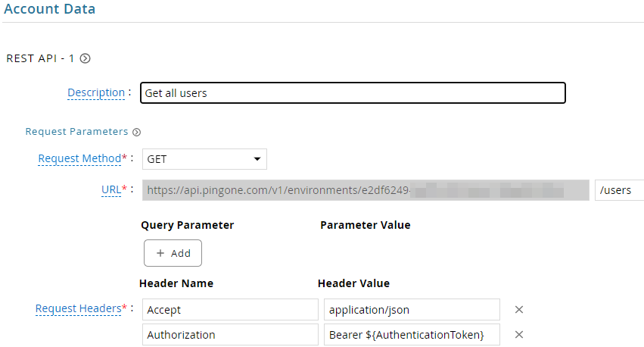The width and height of the screenshot is (644, 347).
Task: Click the Header Name column heading
Action: [x=176, y=283]
